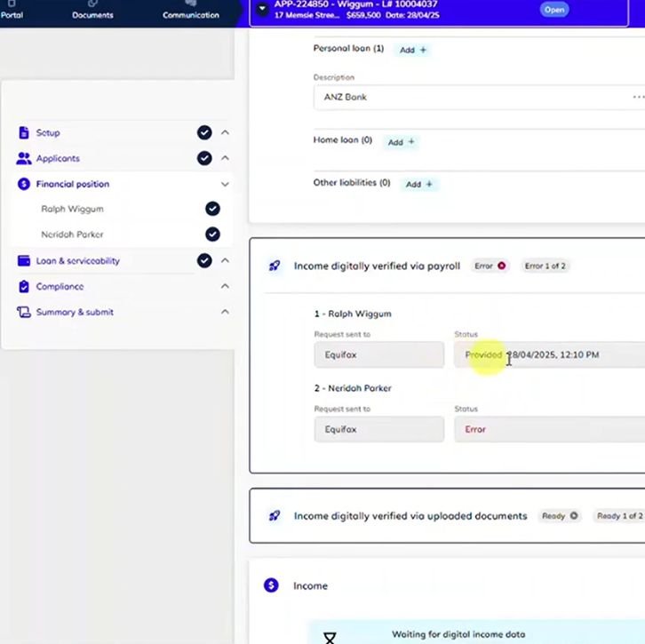Add a new Home loan
The image size is (645, 644).
401,142
